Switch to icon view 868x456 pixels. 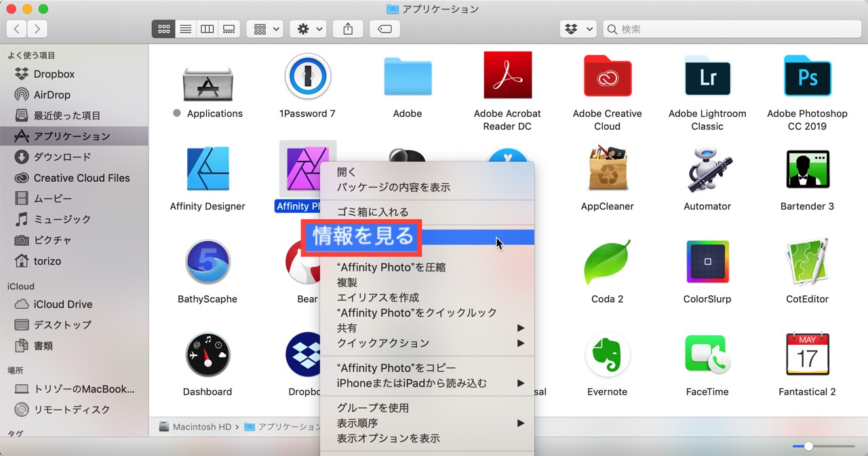click(163, 29)
